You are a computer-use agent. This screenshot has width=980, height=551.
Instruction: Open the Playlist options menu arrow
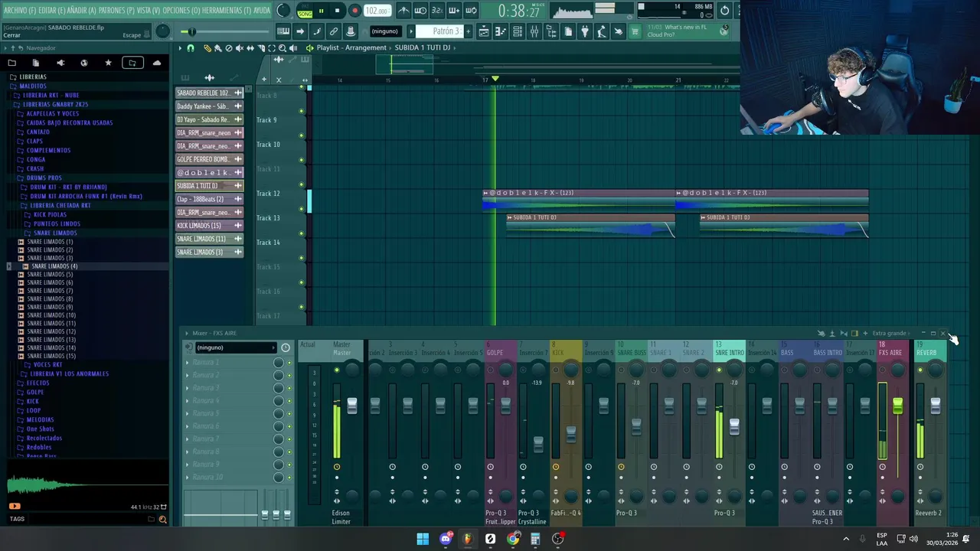pos(180,48)
